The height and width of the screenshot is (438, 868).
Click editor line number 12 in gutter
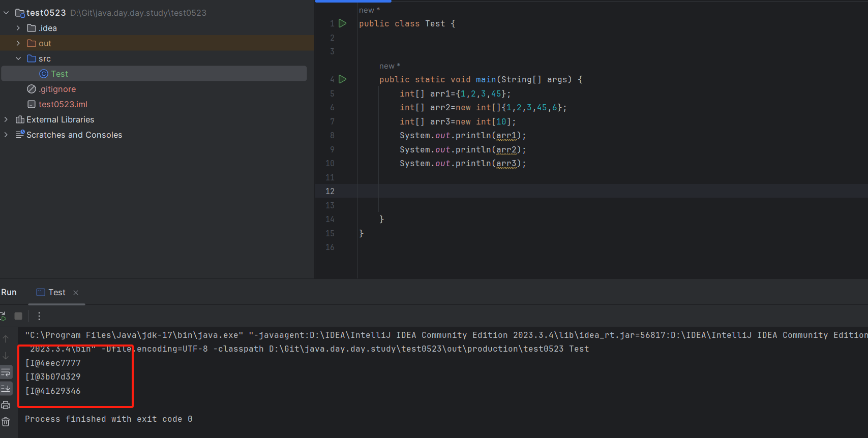pyautogui.click(x=330, y=191)
